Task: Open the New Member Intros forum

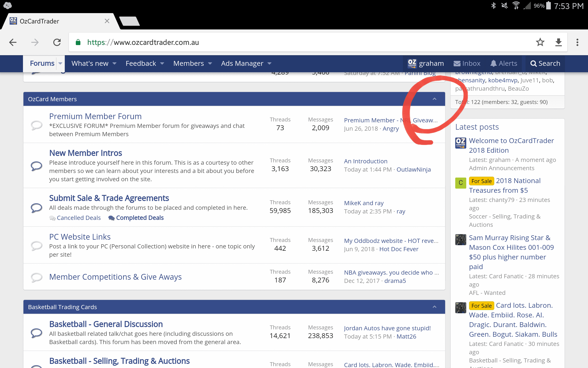Action: (85, 153)
